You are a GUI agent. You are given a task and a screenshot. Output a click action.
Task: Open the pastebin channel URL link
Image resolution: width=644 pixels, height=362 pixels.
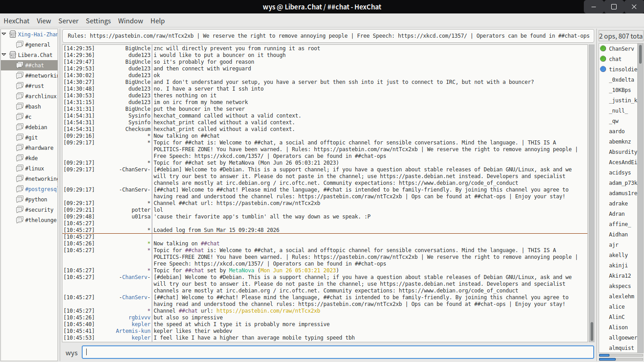click(268, 311)
